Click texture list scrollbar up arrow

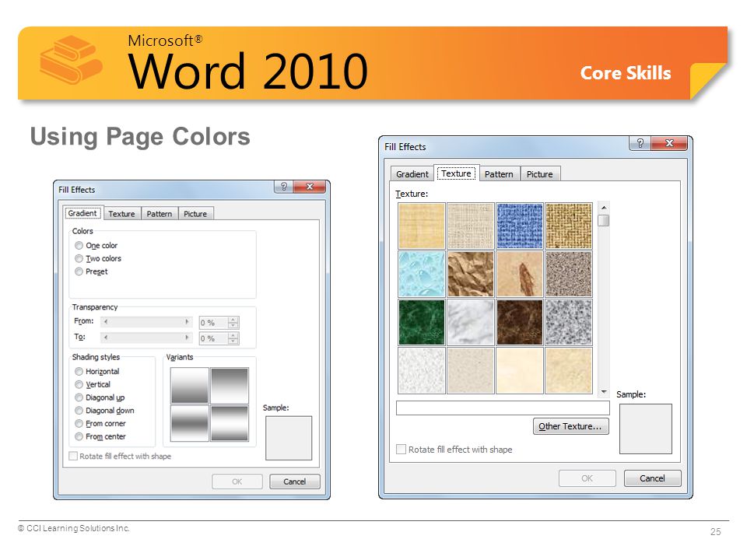pyautogui.click(x=604, y=208)
